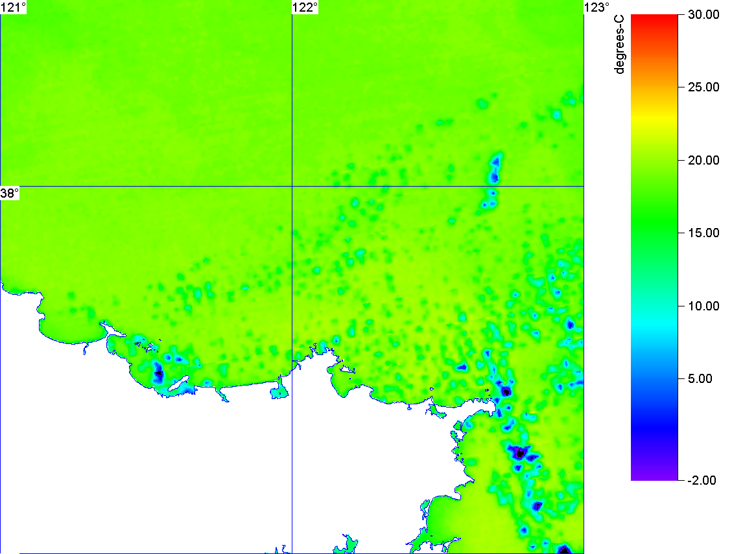This screenshot has height=554, width=756.
Task: Click the -2.00 colorbar value
Action: pos(702,480)
